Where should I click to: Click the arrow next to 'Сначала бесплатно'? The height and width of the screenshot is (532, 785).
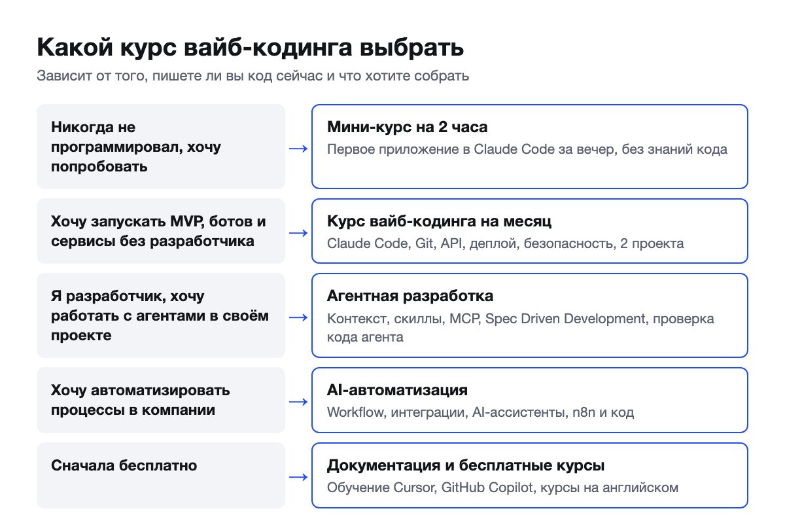298,477
